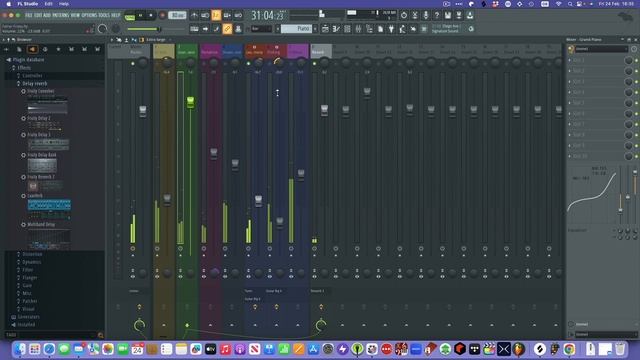The width and height of the screenshot is (640, 360).
Task: Open the ADD menu
Action: point(47,15)
